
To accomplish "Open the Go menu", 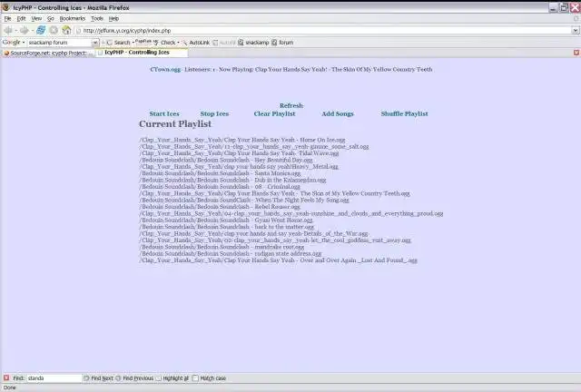I will click(x=51, y=18).
